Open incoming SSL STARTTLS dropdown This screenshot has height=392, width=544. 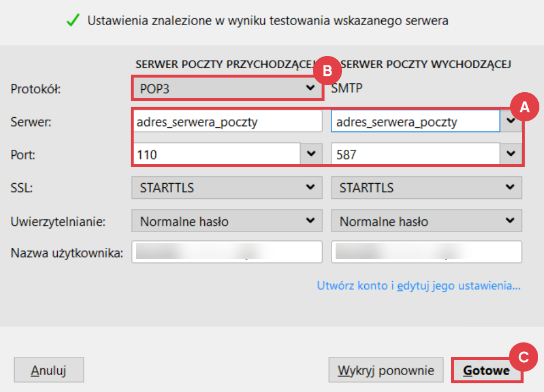[227, 188]
